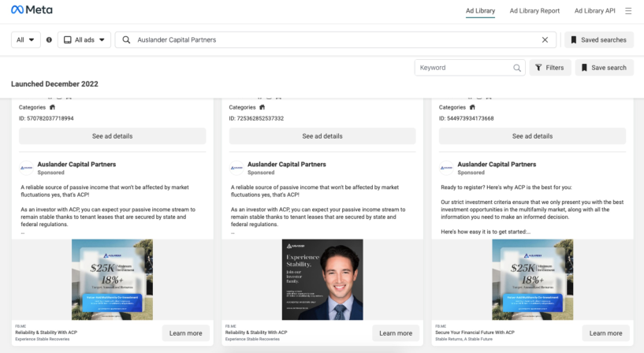Click house category icon on third ad

point(472,107)
